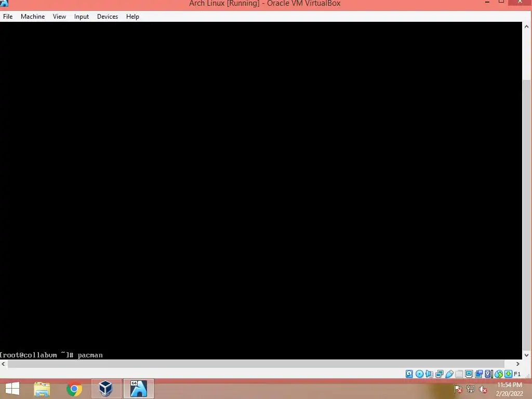This screenshot has width=532, height=399.
Task: Open the File menu
Action: click(8, 17)
